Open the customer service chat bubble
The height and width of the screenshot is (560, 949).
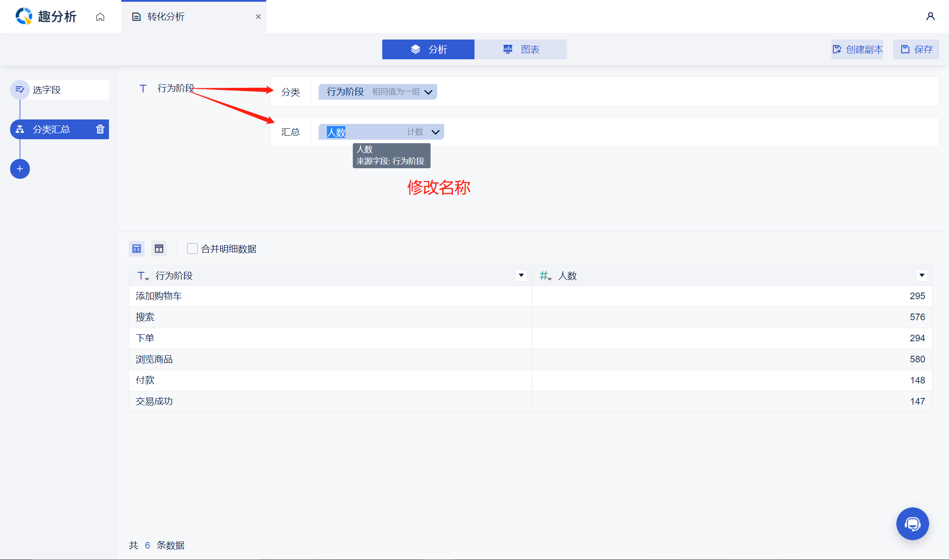pyautogui.click(x=912, y=524)
